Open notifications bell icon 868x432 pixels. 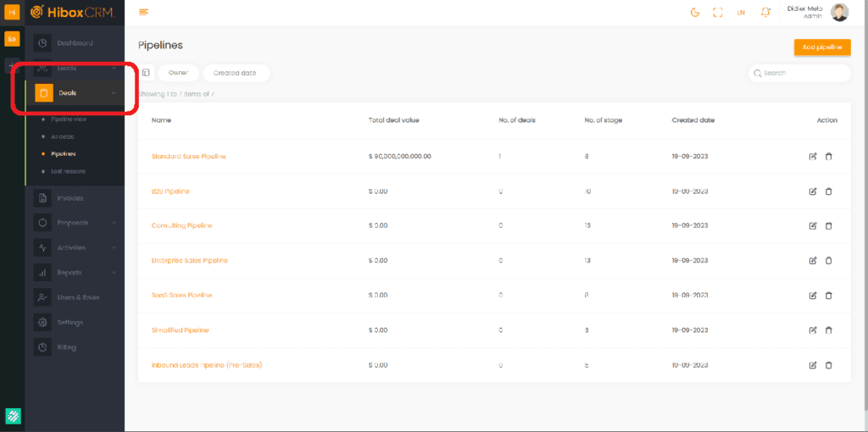(x=765, y=12)
